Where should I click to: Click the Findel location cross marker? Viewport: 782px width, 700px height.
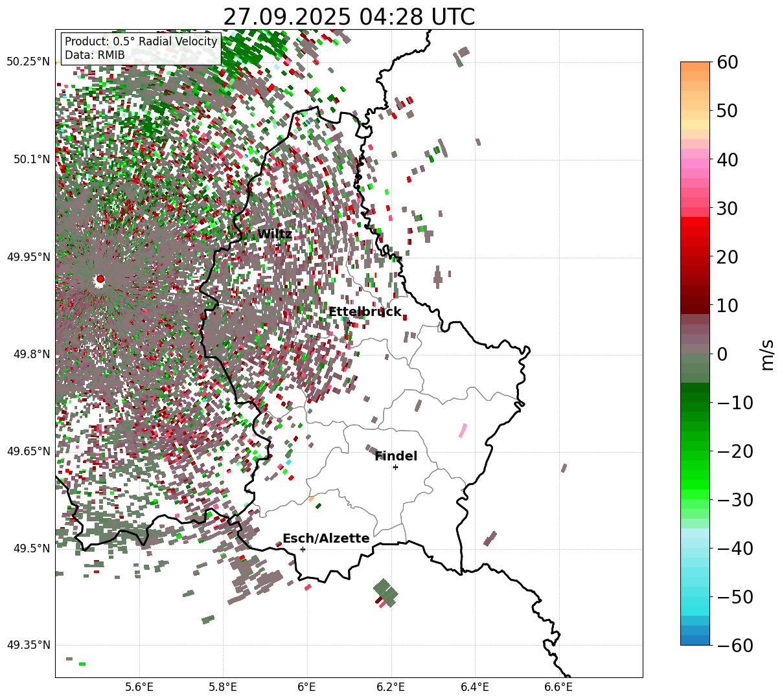[395, 467]
